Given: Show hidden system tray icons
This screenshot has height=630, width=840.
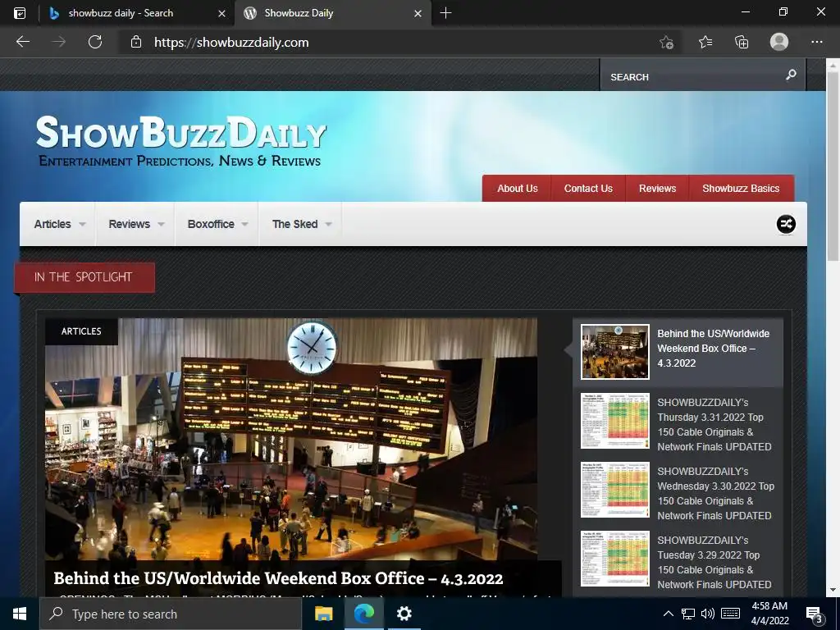Looking at the screenshot, I should pyautogui.click(x=668, y=614).
